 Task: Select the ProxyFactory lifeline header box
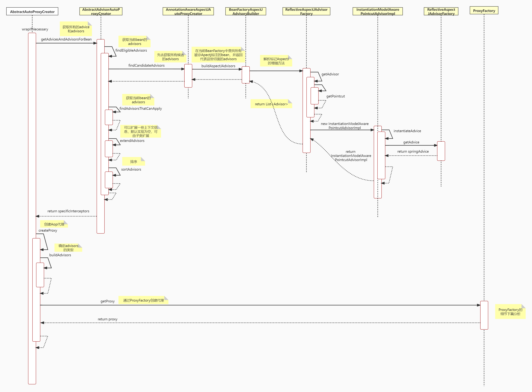[x=484, y=11]
